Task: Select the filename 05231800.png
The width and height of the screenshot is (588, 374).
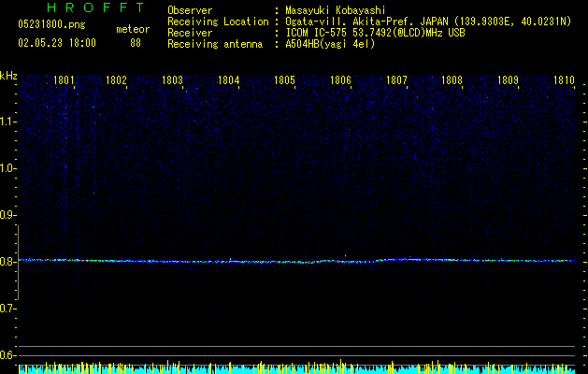Action: point(51,24)
